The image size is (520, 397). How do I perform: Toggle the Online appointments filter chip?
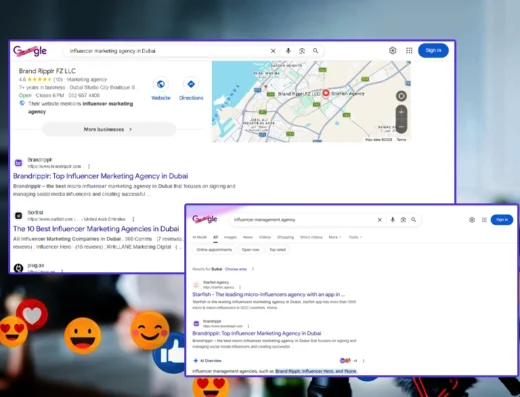214,250
